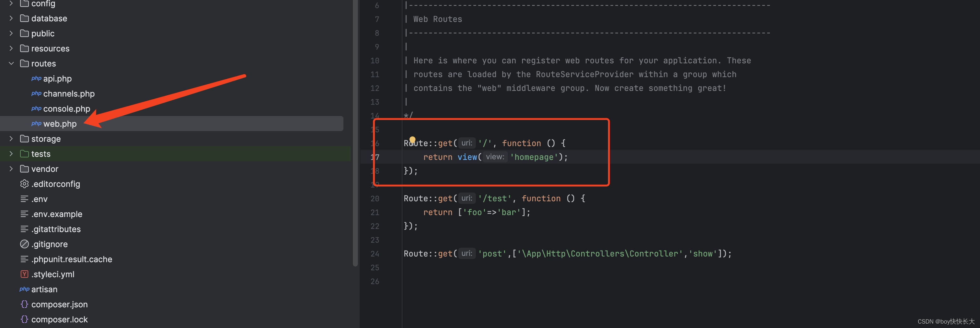This screenshot has height=328, width=980.
Task: Click the php icon beside console.php
Action: click(36, 109)
